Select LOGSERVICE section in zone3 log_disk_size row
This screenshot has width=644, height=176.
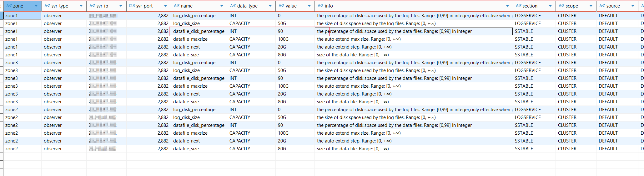point(534,70)
